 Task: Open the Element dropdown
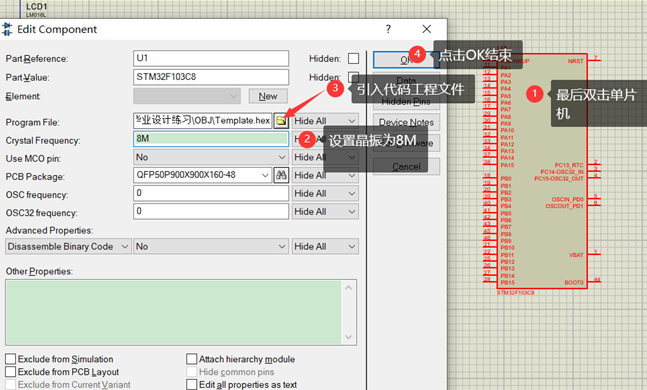click(187, 97)
